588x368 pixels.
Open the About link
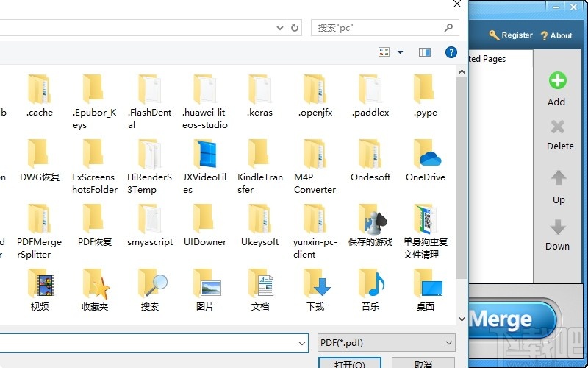(x=556, y=35)
